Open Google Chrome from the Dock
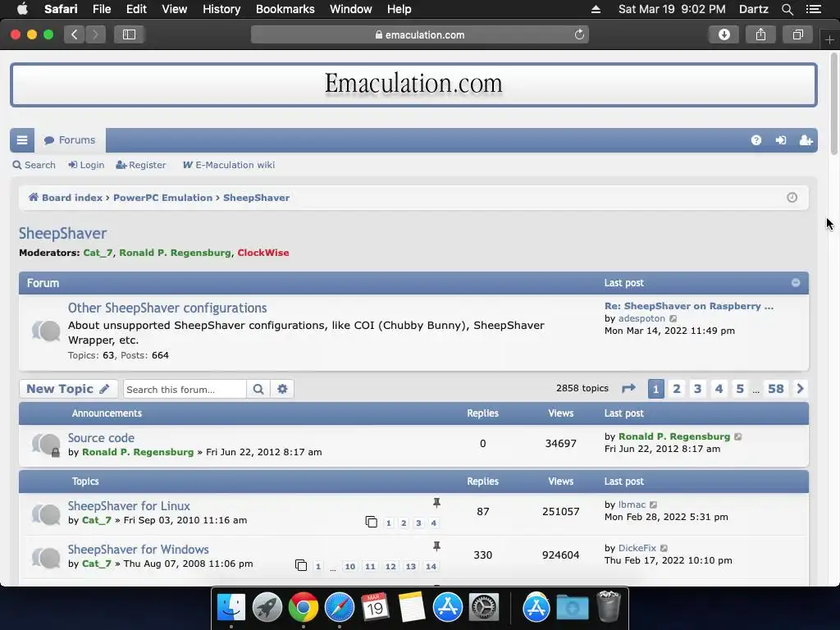Image resolution: width=840 pixels, height=630 pixels. pyautogui.click(x=304, y=608)
